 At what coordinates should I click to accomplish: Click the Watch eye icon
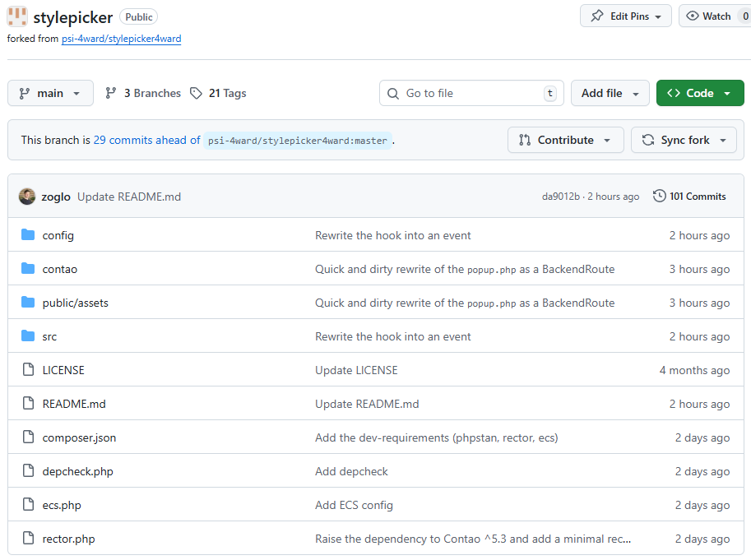pyautogui.click(x=693, y=16)
